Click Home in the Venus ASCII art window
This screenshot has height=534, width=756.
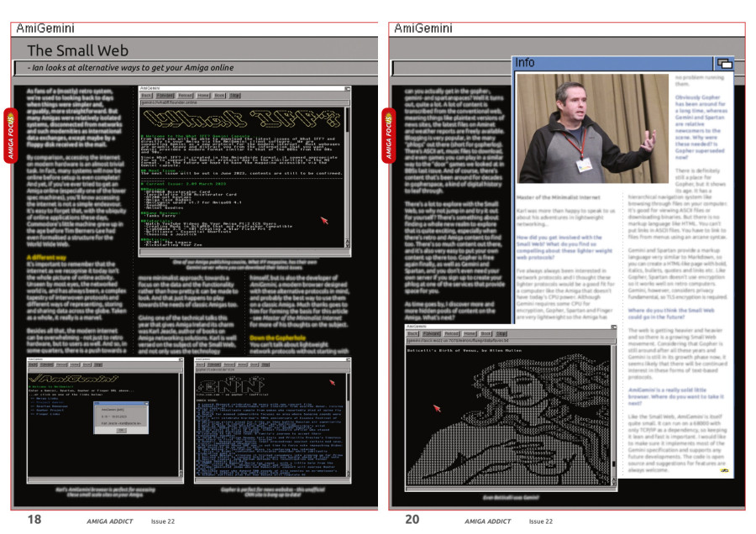[x=470, y=333]
